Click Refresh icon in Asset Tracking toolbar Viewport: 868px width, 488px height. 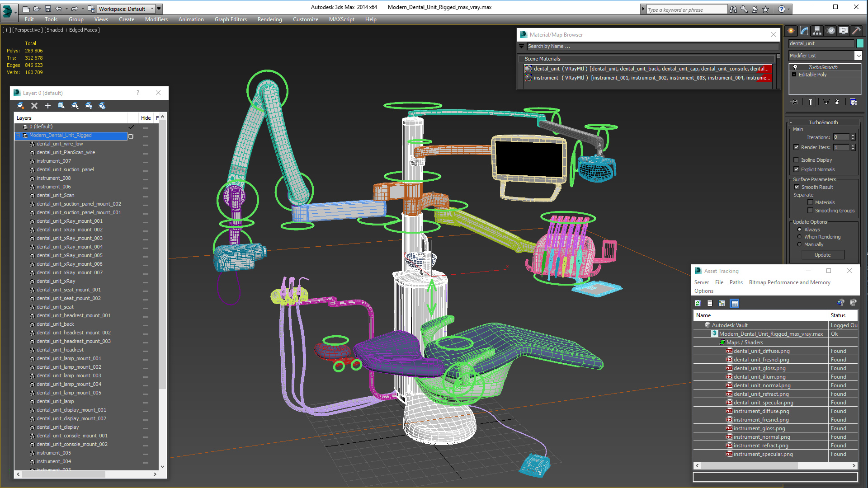698,303
